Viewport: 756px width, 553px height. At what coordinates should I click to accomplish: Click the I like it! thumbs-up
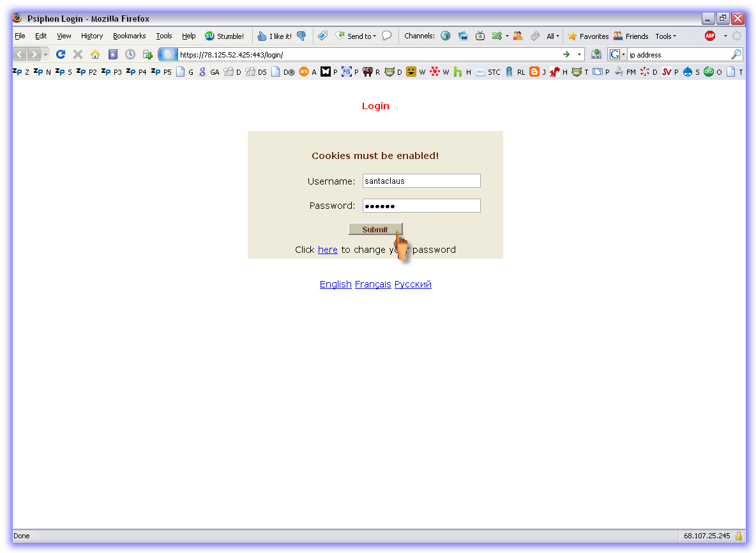275,36
